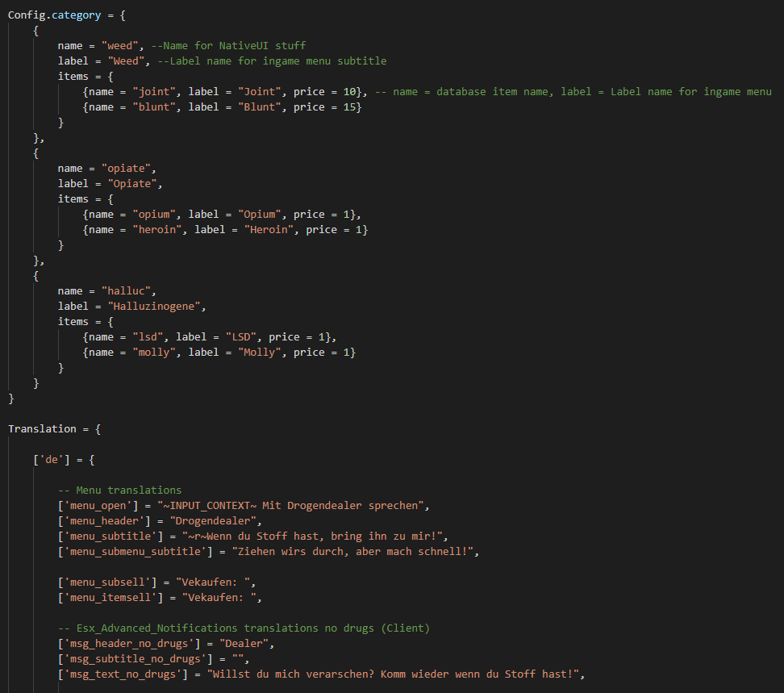Click the Menu translations comment
The width and height of the screenshot is (784, 693).
(x=120, y=490)
